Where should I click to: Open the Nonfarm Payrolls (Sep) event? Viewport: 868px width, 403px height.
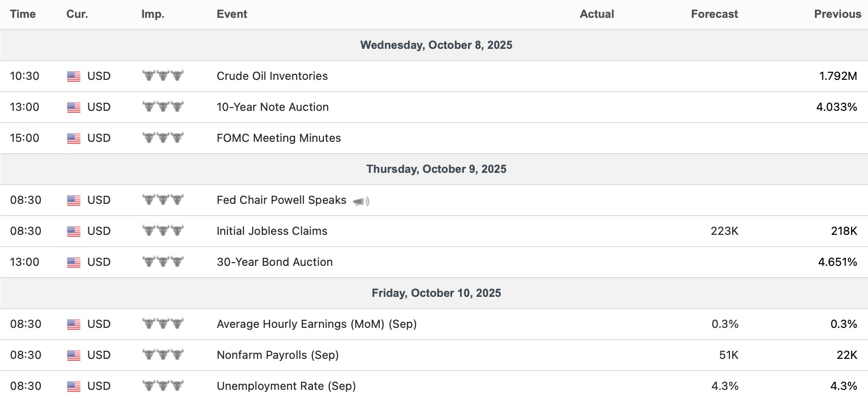click(277, 355)
